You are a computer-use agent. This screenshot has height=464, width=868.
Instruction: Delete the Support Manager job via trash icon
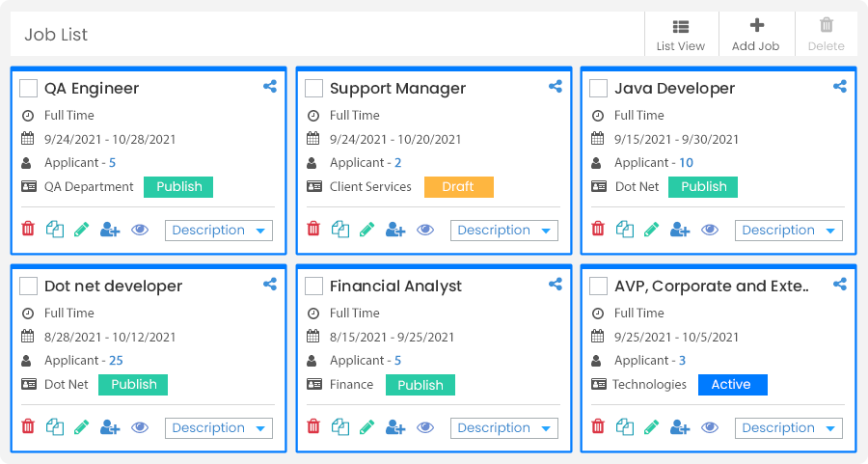(x=313, y=228)
